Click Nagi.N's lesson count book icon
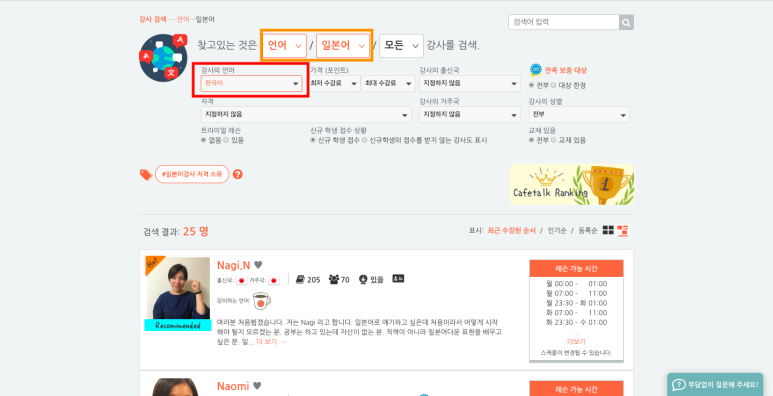 300,280
